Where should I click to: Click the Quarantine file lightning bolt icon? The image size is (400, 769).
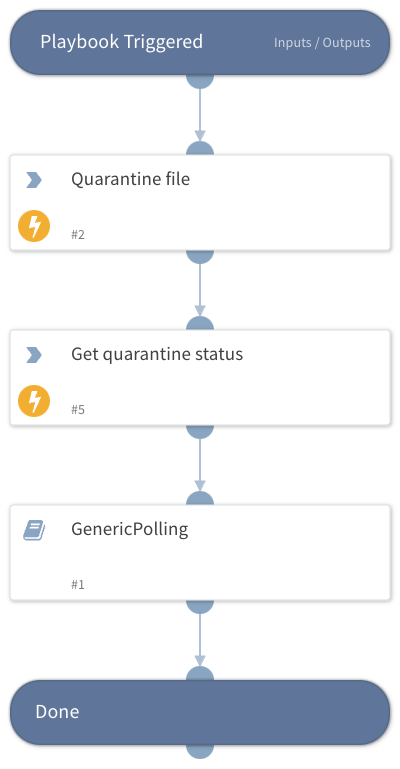34,226
